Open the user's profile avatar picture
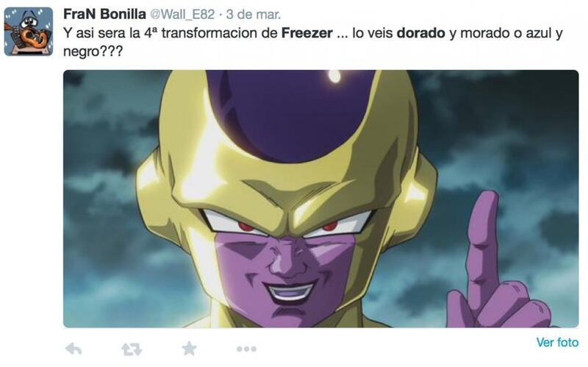 (29, 32)
